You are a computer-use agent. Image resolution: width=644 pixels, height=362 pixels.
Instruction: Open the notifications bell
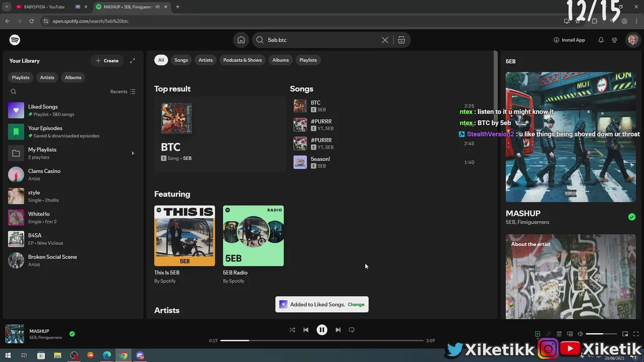click(601, 40)
